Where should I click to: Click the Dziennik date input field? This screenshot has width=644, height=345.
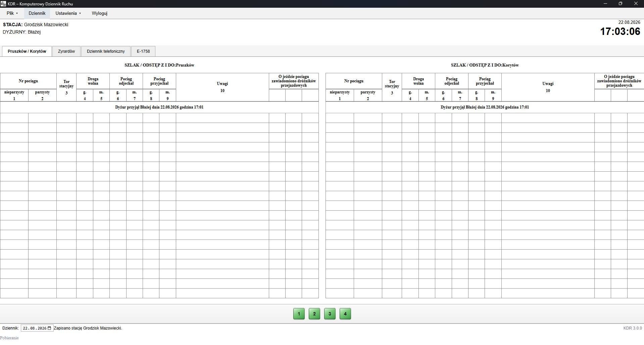pyautogui.click(x=37, y=328)
